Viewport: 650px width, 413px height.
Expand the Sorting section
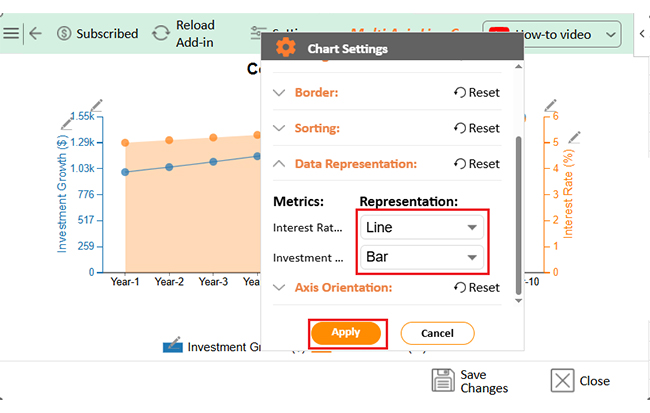pyautogui.click(x=279, y=128)
